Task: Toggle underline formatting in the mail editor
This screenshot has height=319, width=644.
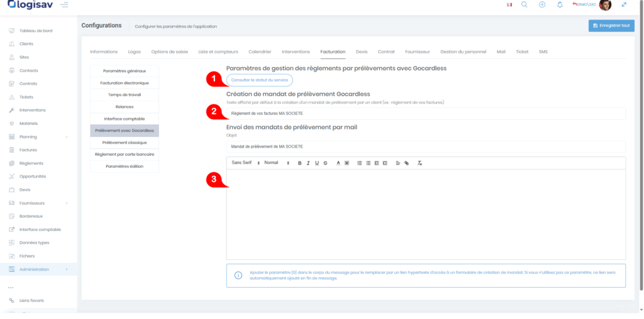Action: coord(316,163)
